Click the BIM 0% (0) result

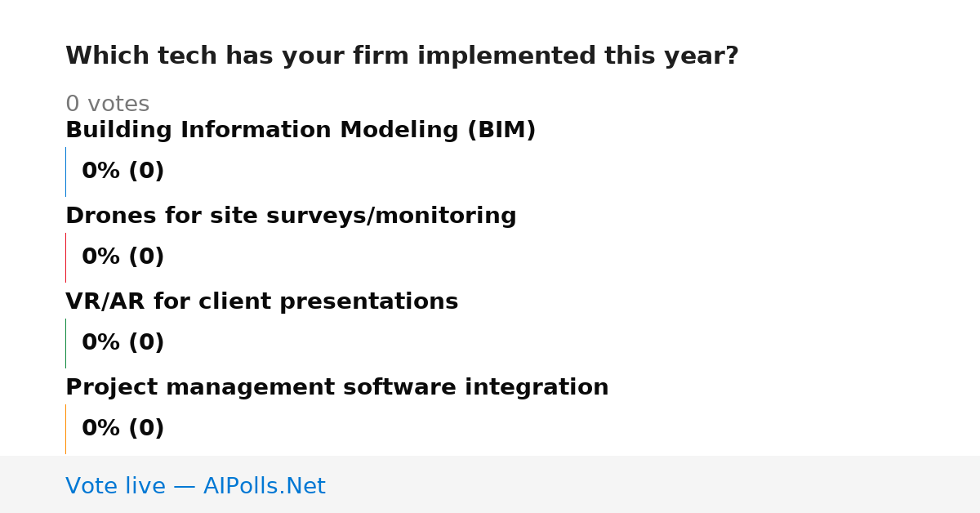pyautogui.click(x=122, y=172)
